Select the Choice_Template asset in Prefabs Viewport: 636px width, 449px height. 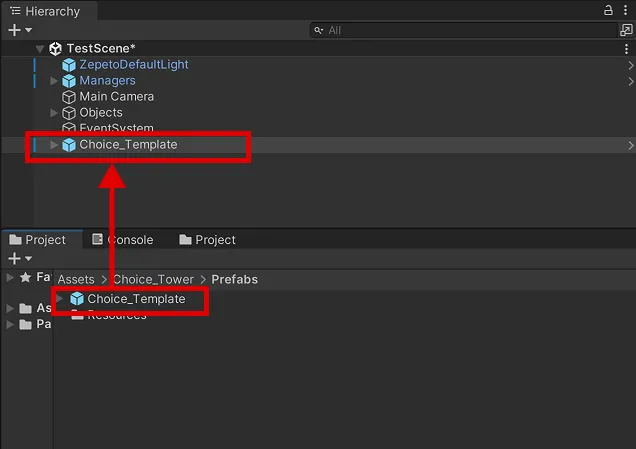point(136,299)
